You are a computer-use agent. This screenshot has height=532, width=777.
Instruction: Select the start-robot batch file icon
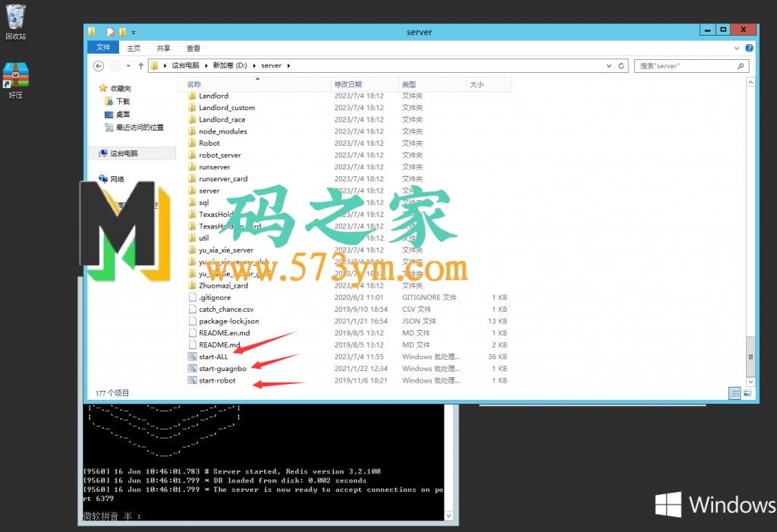tap(192, 380)
